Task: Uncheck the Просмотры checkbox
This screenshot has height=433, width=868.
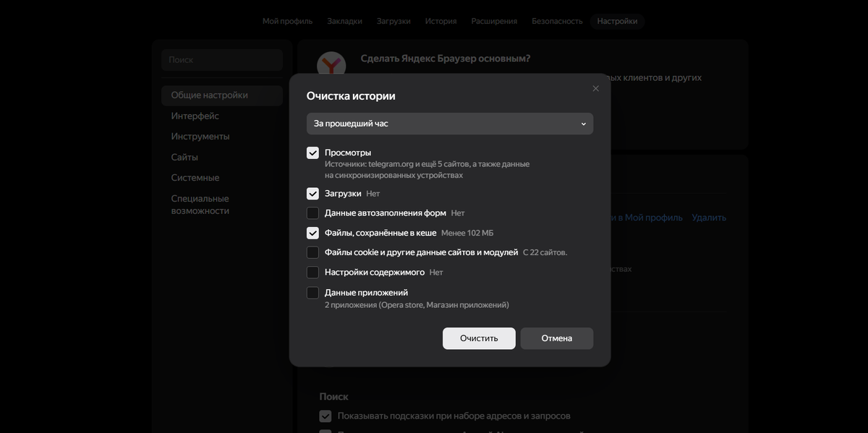Action: click(312, 153)
